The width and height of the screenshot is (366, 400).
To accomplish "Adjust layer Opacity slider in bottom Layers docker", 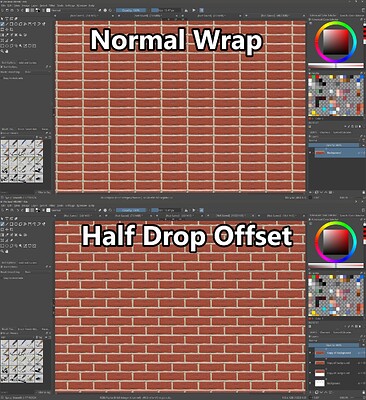I will click(334, 345).
